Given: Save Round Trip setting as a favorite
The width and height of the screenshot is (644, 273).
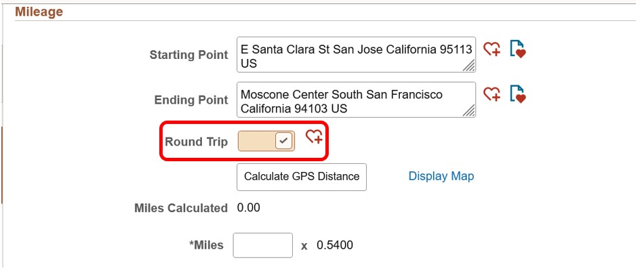Looking at the screenshot, I should tap(314, 137).
